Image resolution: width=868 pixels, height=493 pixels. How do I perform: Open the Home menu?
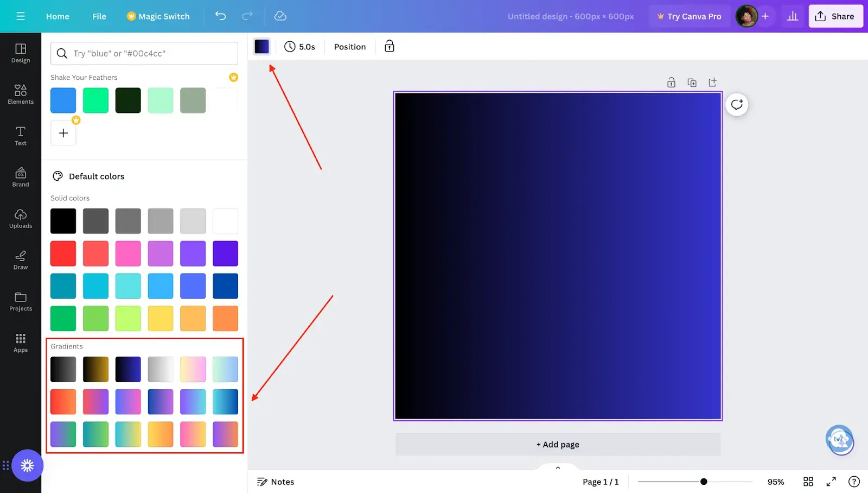(x=58, y=16)
